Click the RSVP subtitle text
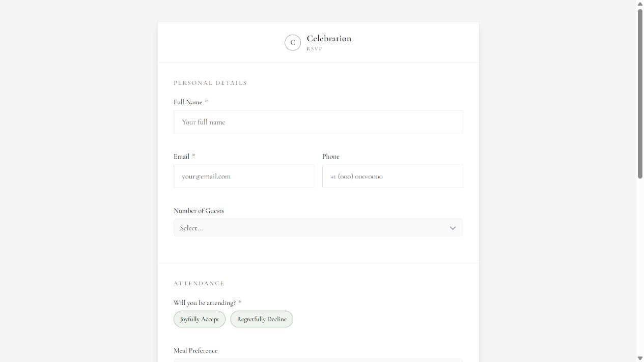The height and width of the screenshot is (362, 644). point(315,49)
